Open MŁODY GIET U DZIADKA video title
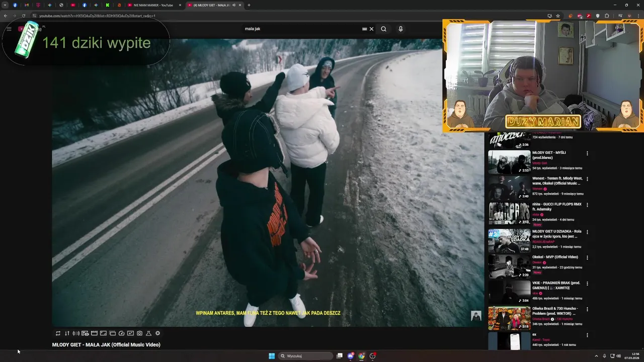 556,234
